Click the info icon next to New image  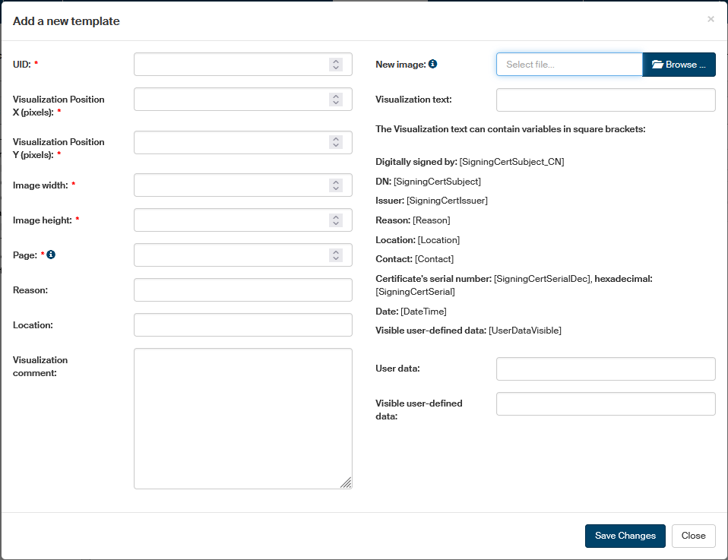[432, 65]
